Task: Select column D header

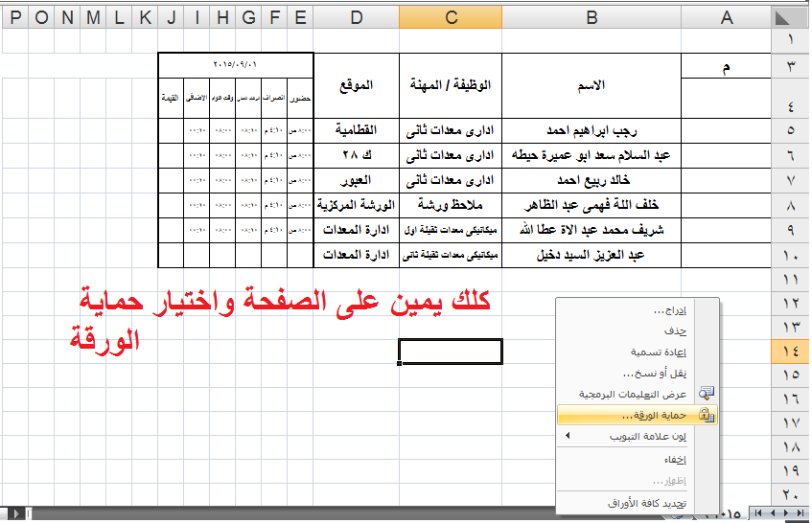Action: coord(357,17)
